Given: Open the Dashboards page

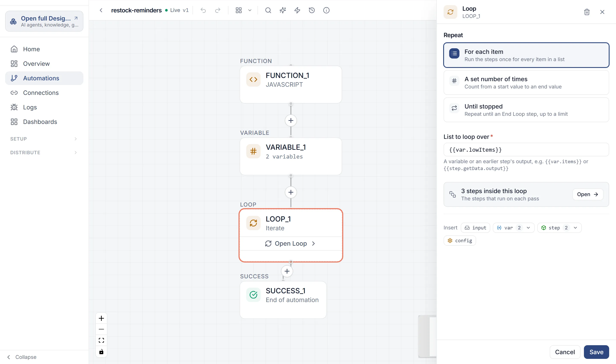Looking at the screenshot, I should [44, 122].
